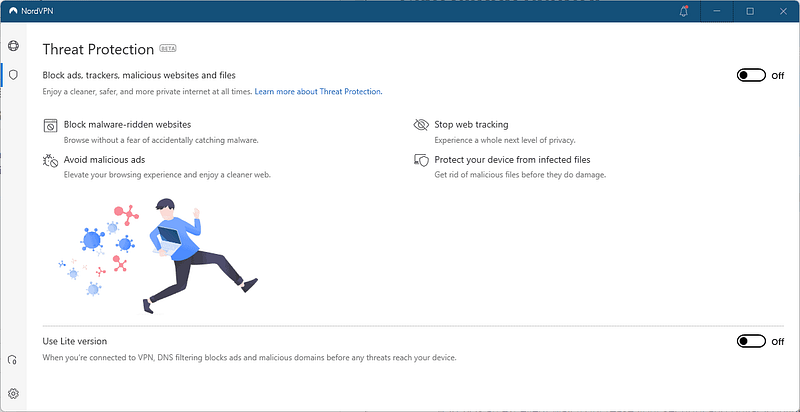Click the shield-with-lock sidebar icon above Settings

point(13,360)
